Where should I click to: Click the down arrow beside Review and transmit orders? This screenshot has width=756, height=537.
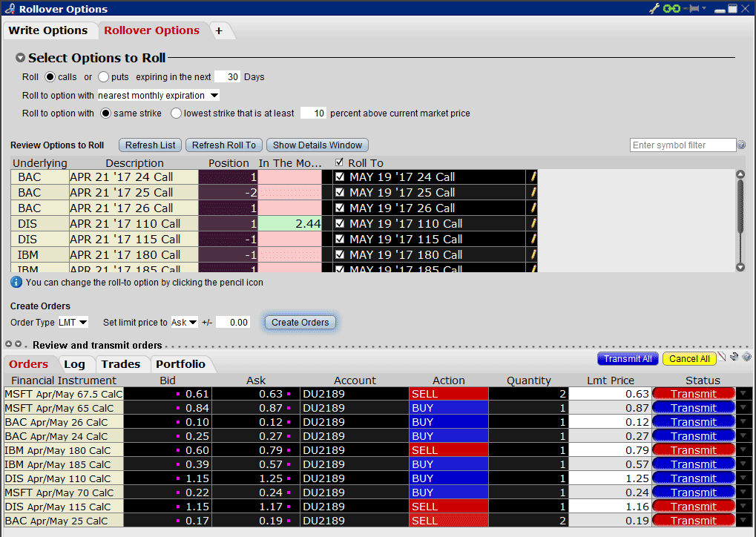pos(19,344)
